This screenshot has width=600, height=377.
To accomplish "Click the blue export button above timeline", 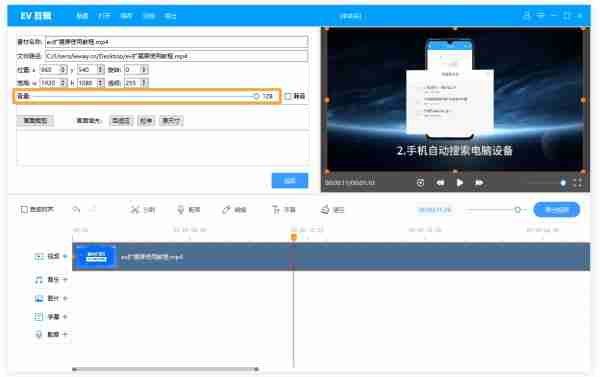I will pyautogui.click(x=556, y=210).
